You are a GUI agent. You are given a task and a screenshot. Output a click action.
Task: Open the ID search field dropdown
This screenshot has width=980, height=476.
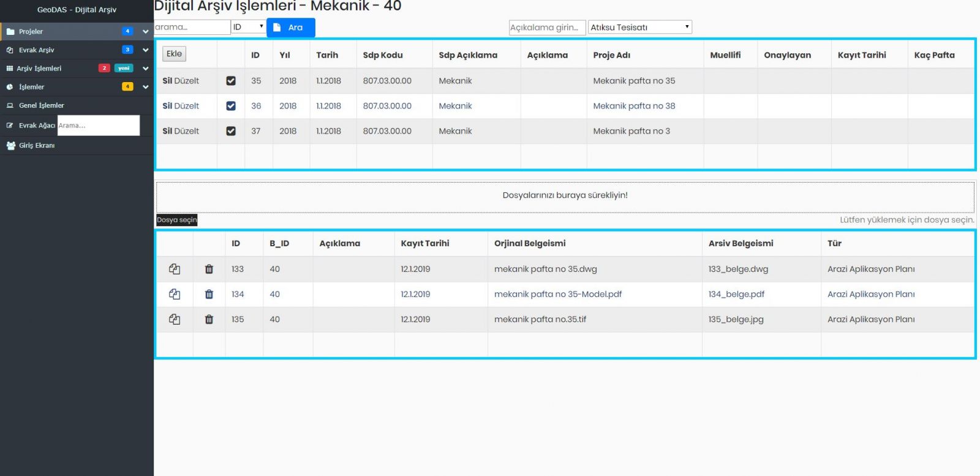tap(248, 27)
